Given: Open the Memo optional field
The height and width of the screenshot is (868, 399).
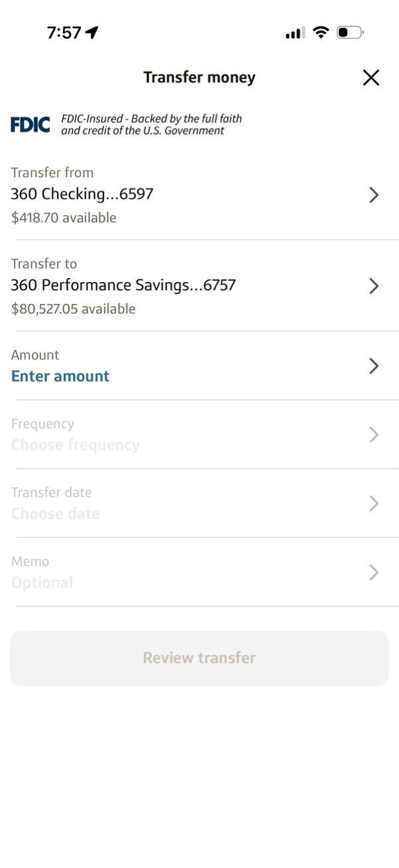Looking at the screenshot, I should [x=373, y=572].
